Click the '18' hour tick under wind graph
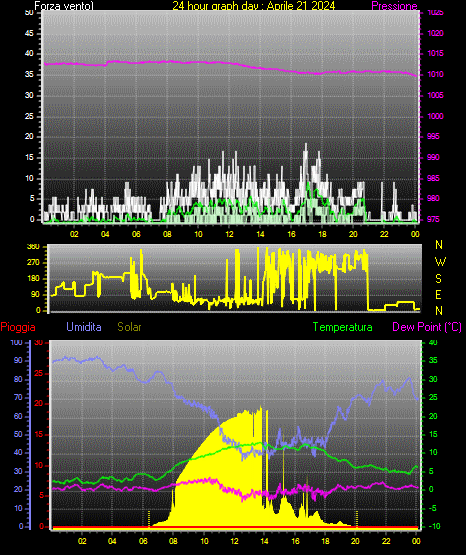Viewport: 466px width, 555px height. pyautogui.click(x=322, y=234)
